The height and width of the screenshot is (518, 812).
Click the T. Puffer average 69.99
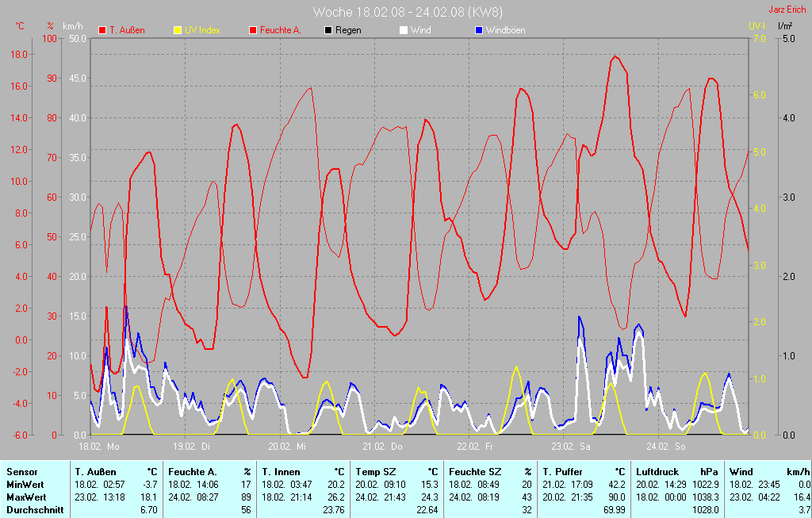[x=615, y=510]
